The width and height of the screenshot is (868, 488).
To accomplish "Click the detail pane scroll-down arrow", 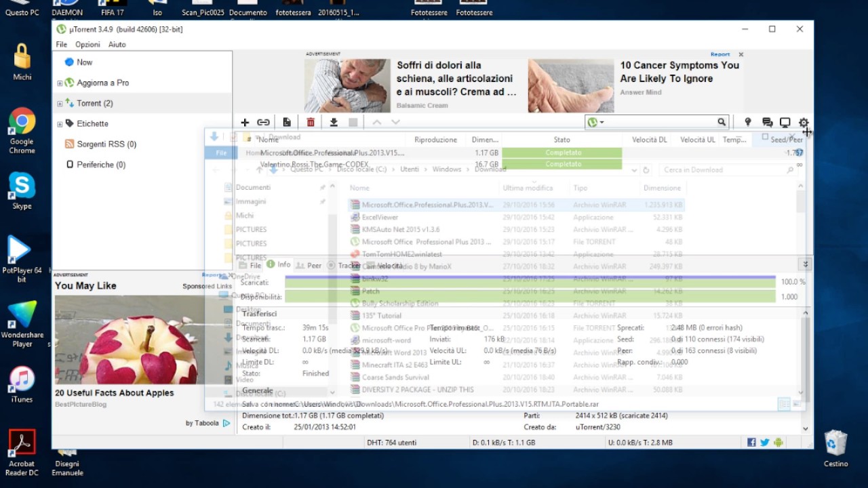I will [806, 428].
